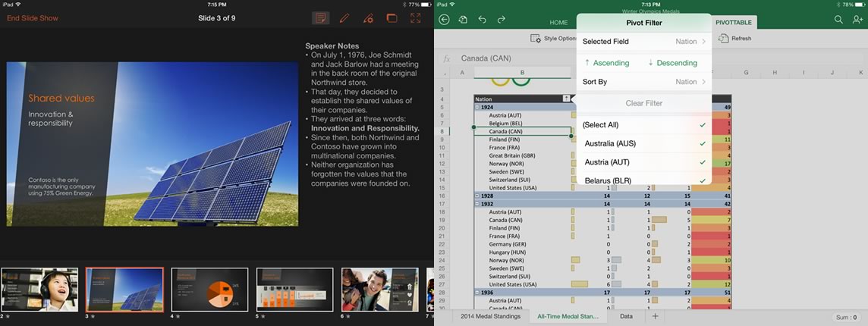Select column A header in Excel

(x=461, y=73)
